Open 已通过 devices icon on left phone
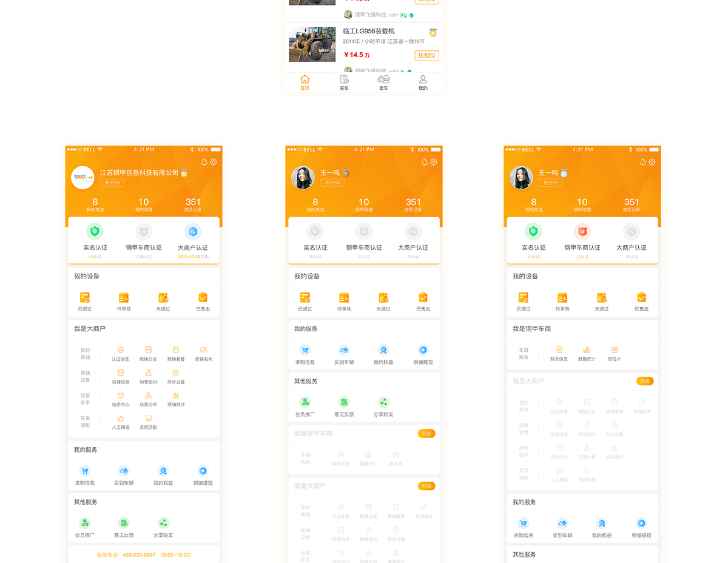Image resolution: width=728 pixels, height=563 pixels. click(x=85, y=297)
